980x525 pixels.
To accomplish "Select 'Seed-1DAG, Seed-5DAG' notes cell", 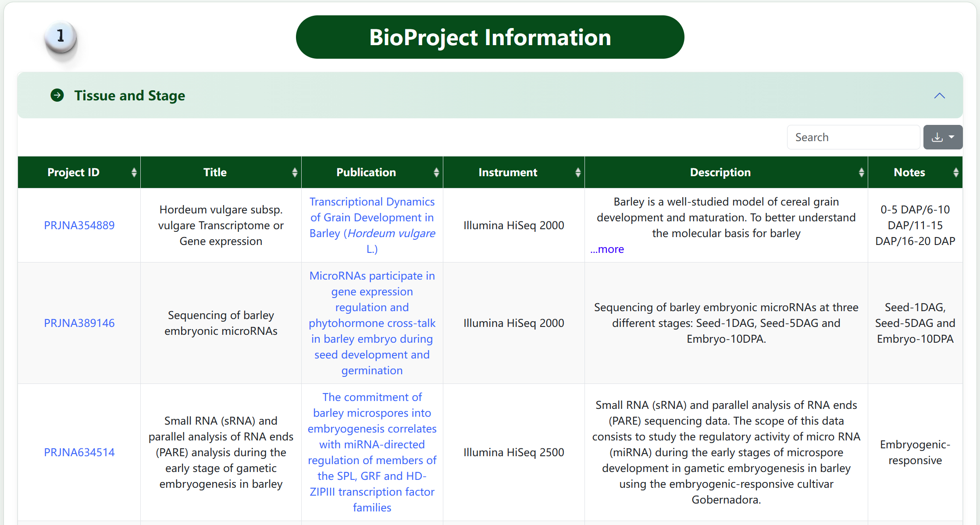I will click(x=915, y=323).
